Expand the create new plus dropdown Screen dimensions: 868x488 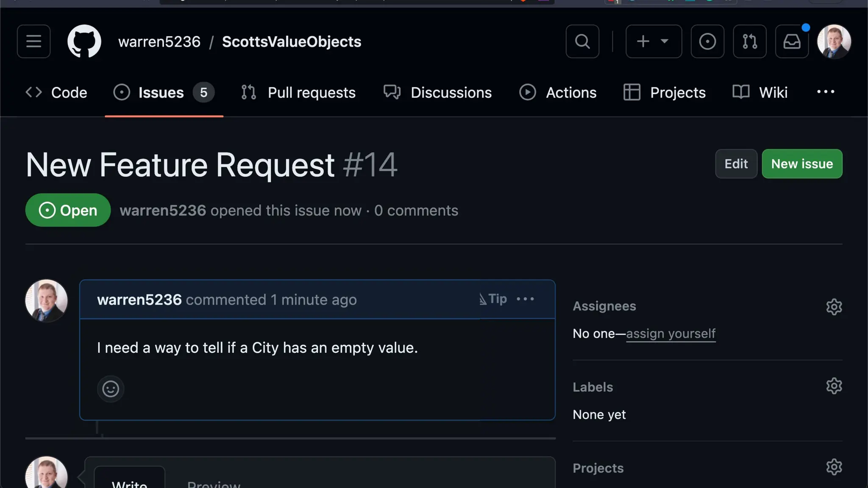[653, 42]
